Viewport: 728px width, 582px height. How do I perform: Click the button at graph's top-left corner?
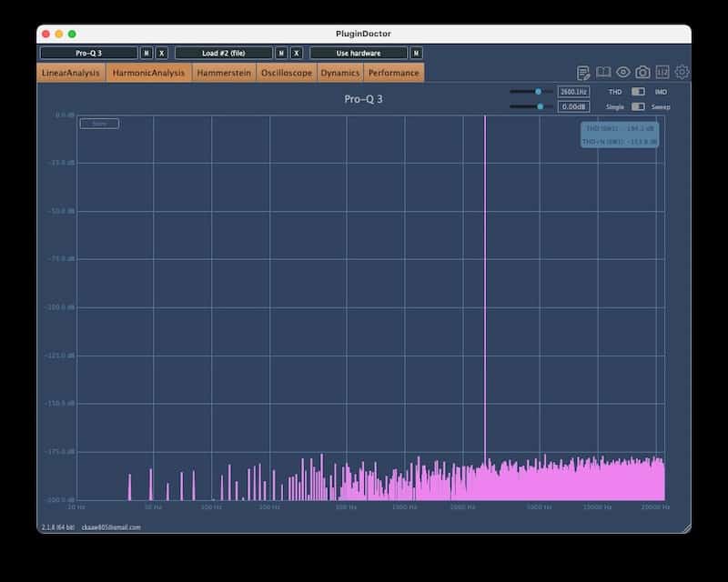tap(99, 124)
